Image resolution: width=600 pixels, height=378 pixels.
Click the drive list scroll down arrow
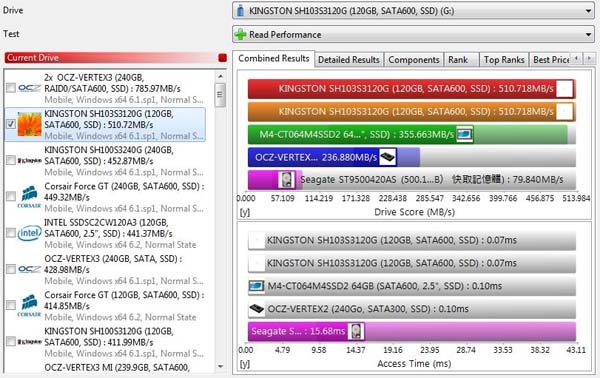[220, 367]
